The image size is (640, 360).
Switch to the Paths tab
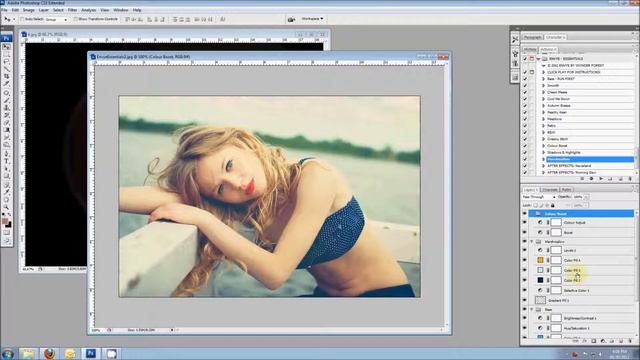567,190
